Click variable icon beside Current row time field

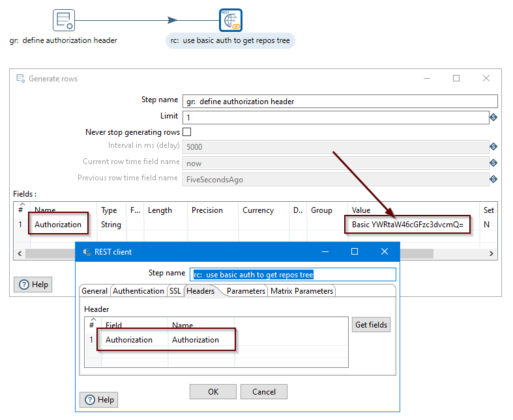[493, 163]
